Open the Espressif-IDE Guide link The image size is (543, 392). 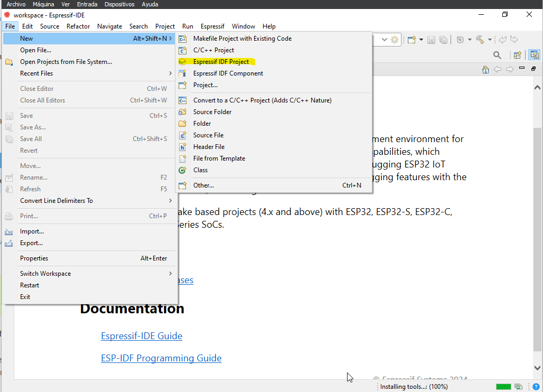tap(142, 336)
